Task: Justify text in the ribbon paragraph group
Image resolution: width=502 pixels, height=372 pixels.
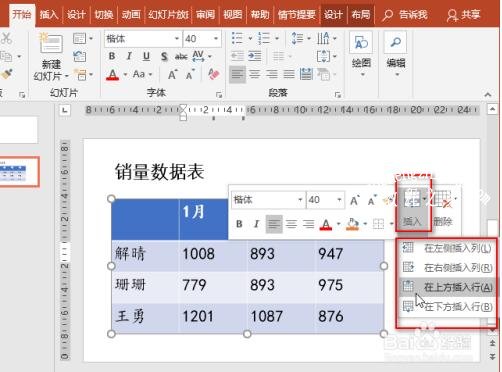Action: click(x=289, y=74)
